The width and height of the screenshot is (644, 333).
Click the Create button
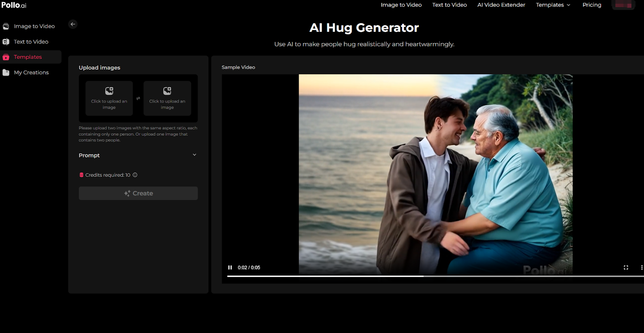click(138, 193)
